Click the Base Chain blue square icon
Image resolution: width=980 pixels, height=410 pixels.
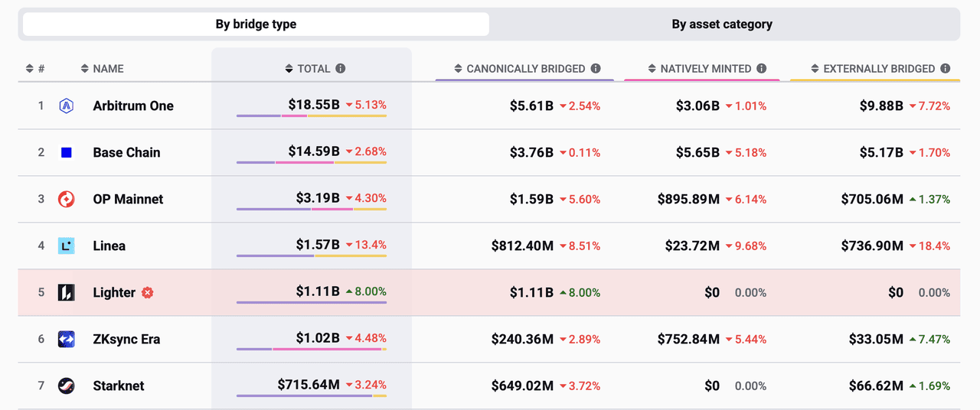67,152
